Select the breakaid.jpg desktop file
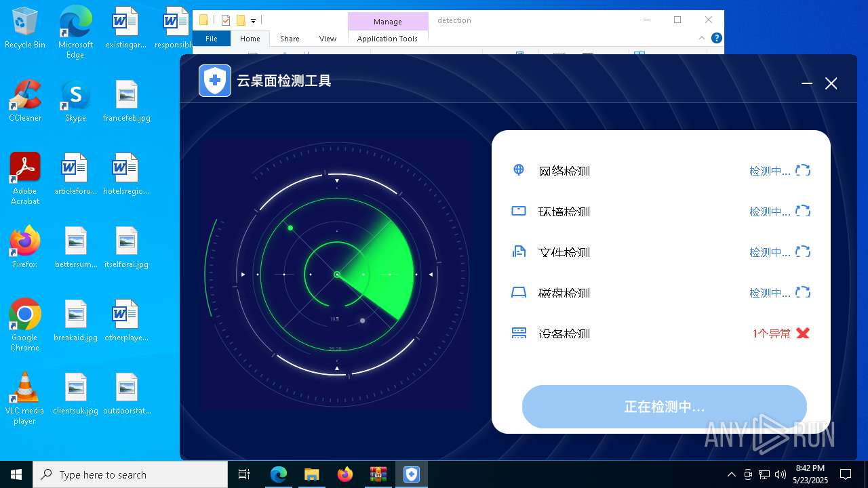Image resolution: width=868 pixels, height=488 pixels. 75,321
